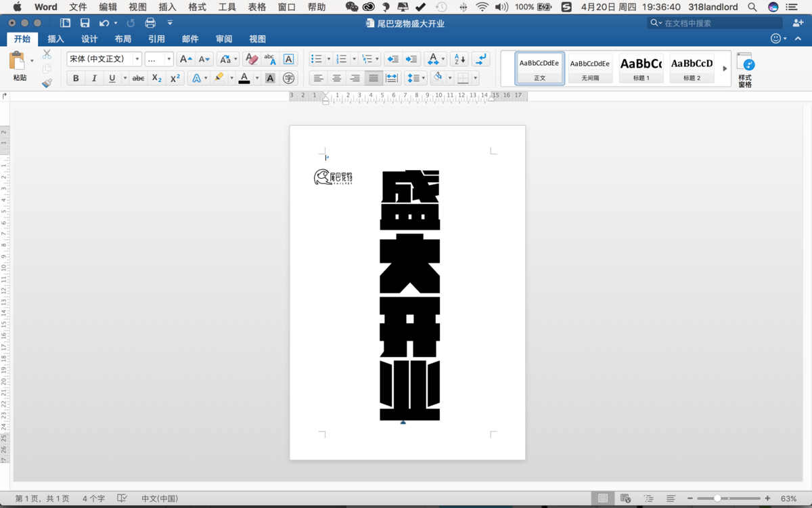Decrease paragraph indent
812x508 pixels.
pyautogui.click(x=392, y=60)
